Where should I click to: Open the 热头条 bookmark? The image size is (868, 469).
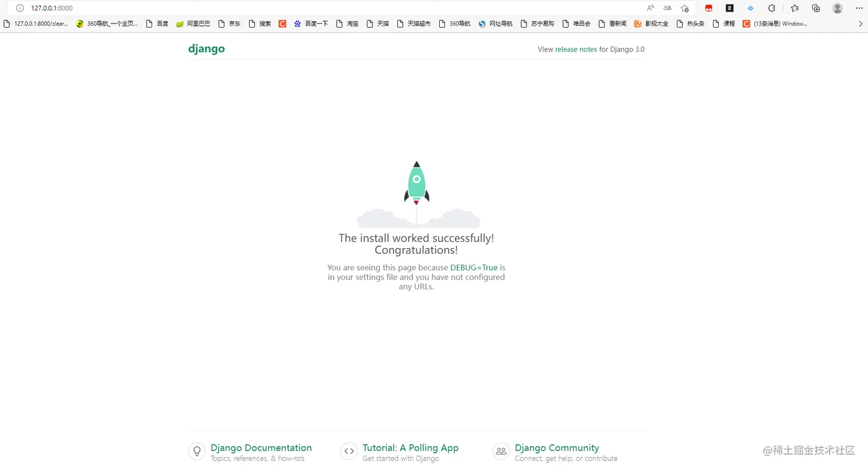pos(690,24)
